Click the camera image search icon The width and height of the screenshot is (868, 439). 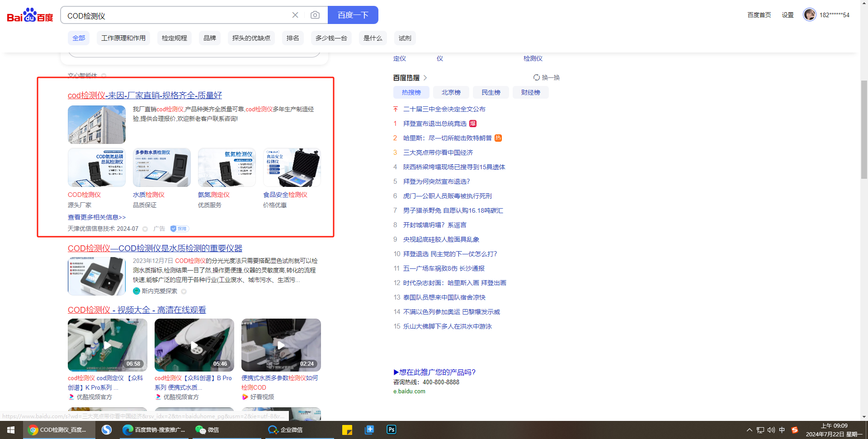tap(315, 15)
